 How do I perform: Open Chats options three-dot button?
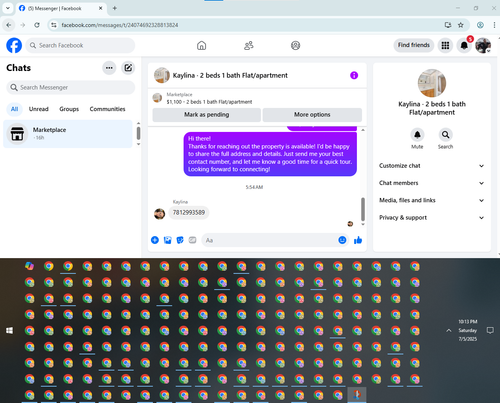pyautogui.click(x=109, y=68)
